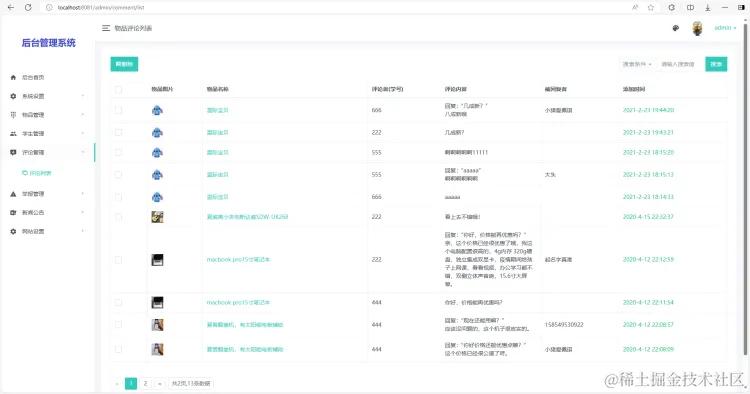750x394 pixels.
Task: Click the browser address bar
Action: pyautogui.click(x=335, y=7)
